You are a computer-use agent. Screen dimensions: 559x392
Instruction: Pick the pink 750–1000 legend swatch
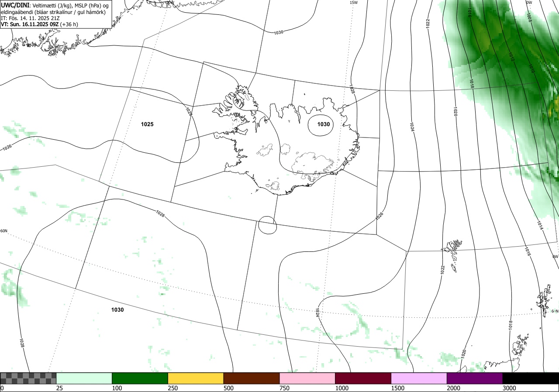tap(307, 378)
